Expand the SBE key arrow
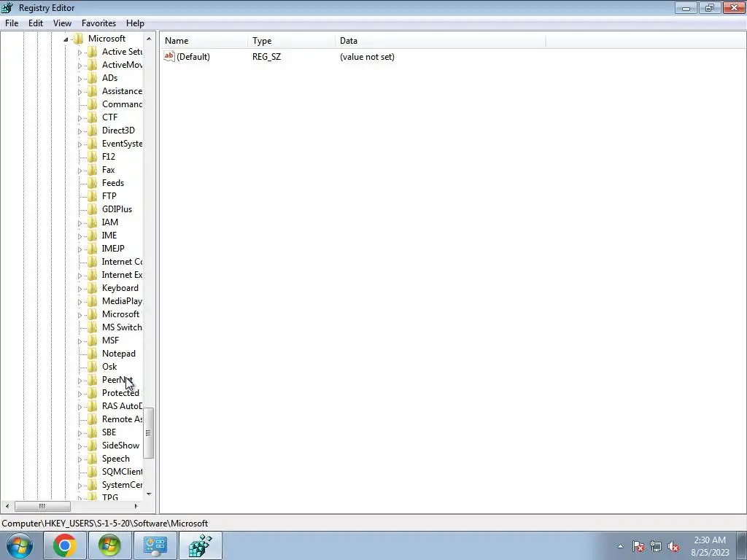 [80, 433]
